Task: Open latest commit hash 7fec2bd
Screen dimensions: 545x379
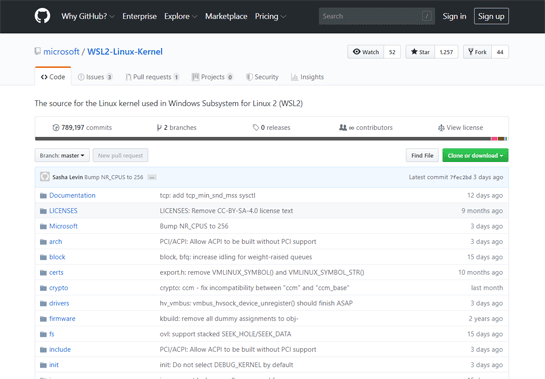Action: (x=461, y=177)
